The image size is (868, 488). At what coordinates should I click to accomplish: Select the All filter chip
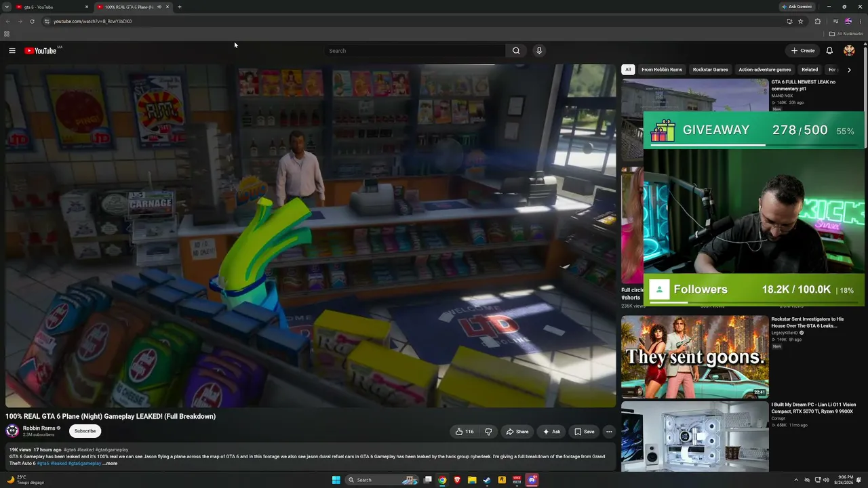pos(628,70)
